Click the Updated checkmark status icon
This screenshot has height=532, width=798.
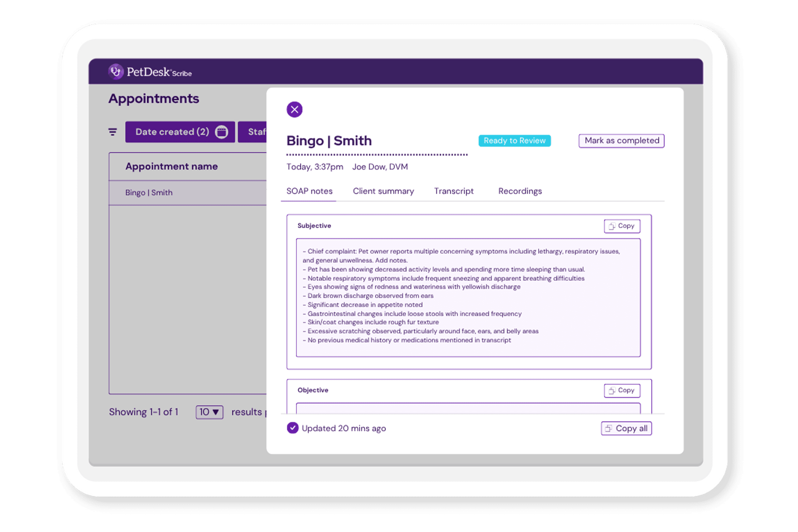[292, 428]
